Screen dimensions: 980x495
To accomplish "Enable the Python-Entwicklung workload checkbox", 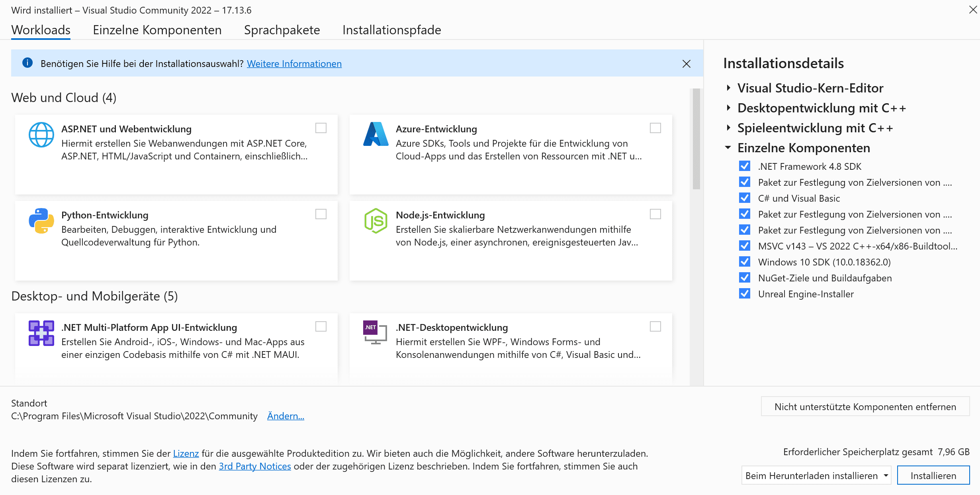I will coord(321,214).
